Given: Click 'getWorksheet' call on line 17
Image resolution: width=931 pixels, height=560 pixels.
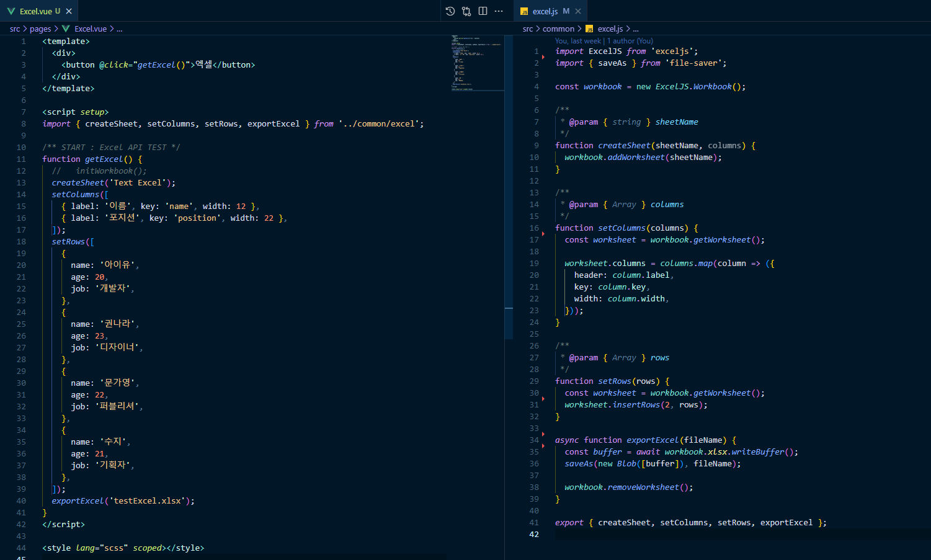Looking at the screenshot, I should tap(722, 240).
